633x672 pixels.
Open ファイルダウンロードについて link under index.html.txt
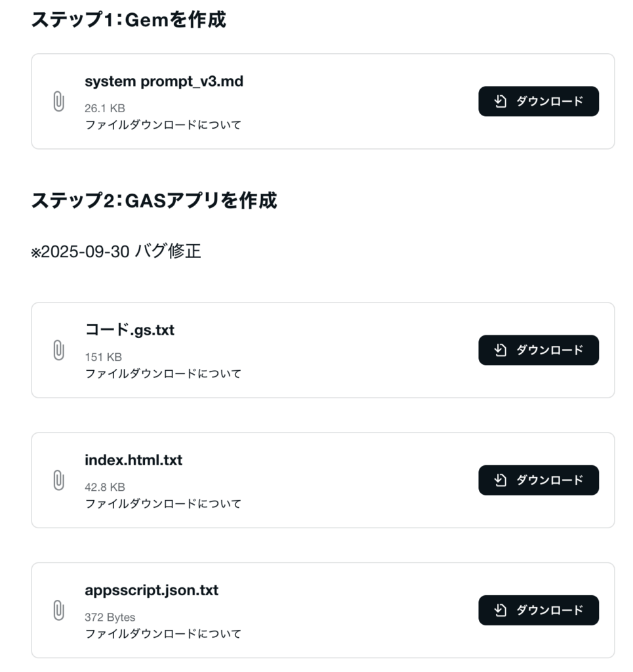(163, 503)
